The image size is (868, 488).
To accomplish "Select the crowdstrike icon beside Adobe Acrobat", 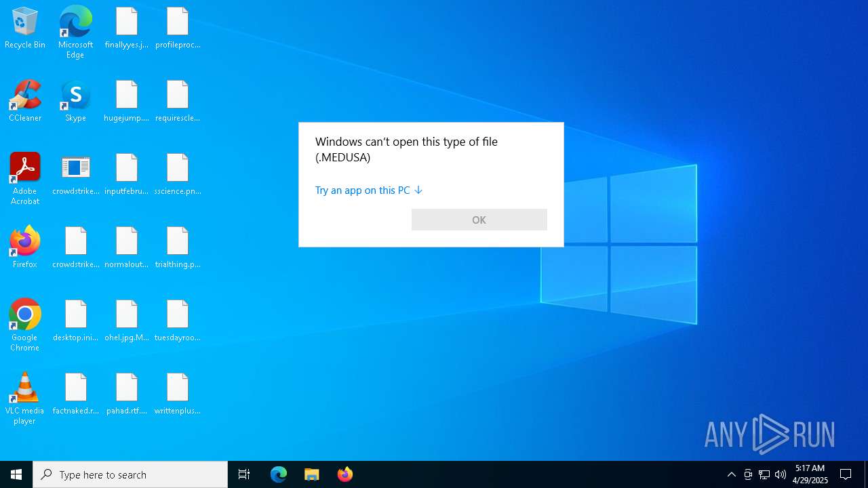I will tap(75, 175).
